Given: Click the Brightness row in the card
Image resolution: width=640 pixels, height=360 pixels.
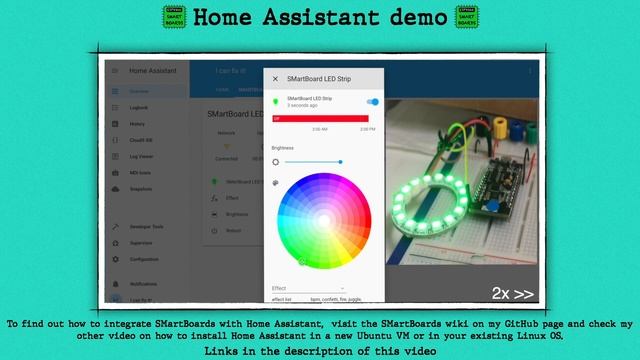Looking at the screenshot, I should (236, 214).
